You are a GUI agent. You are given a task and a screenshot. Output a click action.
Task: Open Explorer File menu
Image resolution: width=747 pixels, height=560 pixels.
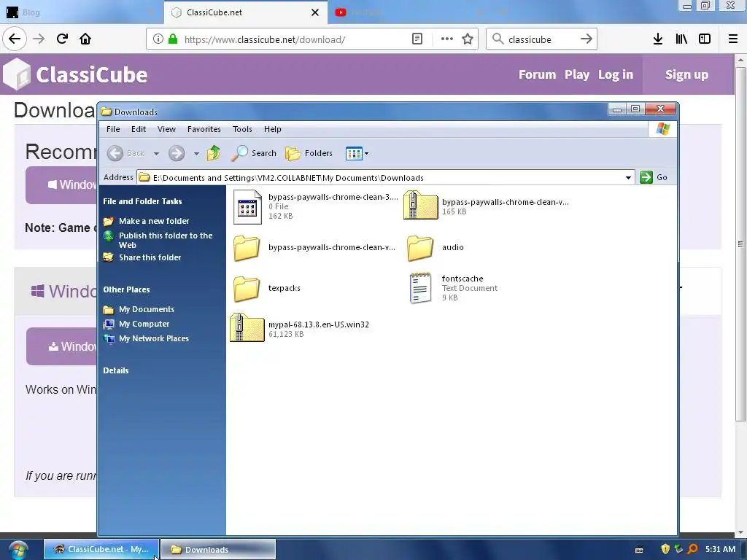[x=113, y=129]
